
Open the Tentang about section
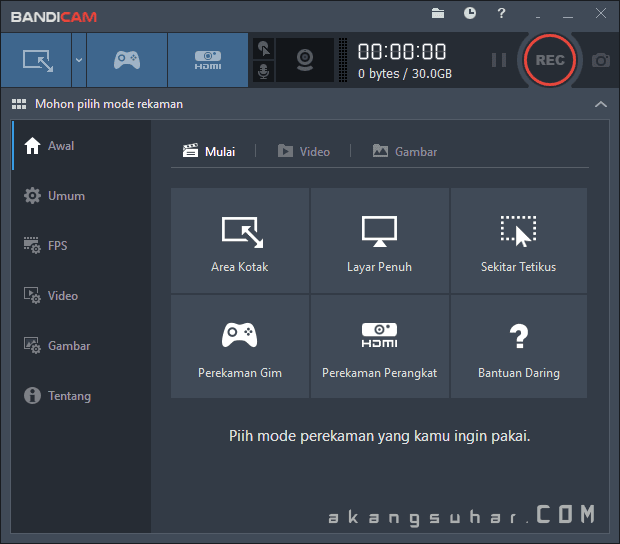pos(81,396)
